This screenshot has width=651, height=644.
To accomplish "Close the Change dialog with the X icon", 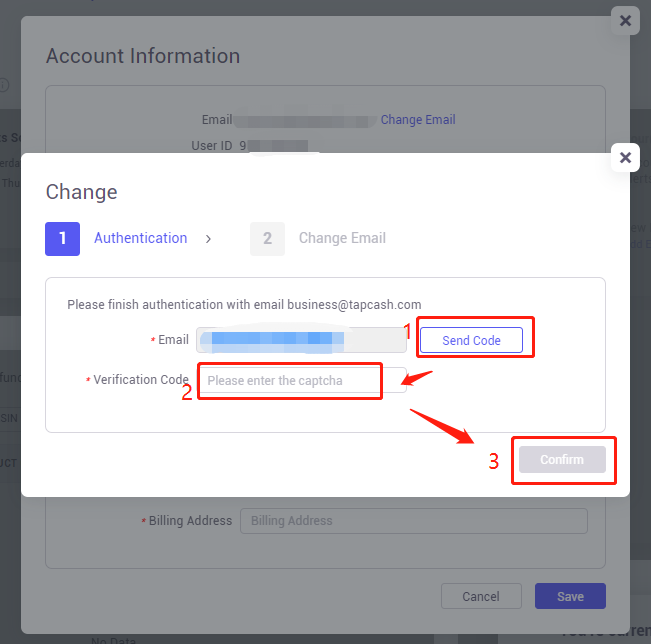I will (625, 157).
